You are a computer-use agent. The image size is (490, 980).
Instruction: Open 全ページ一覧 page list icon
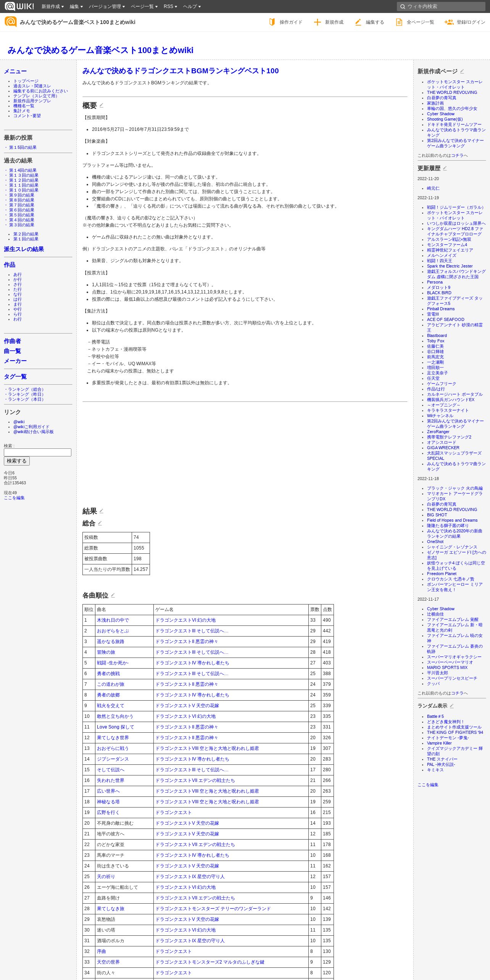click(x=399, y=22)
